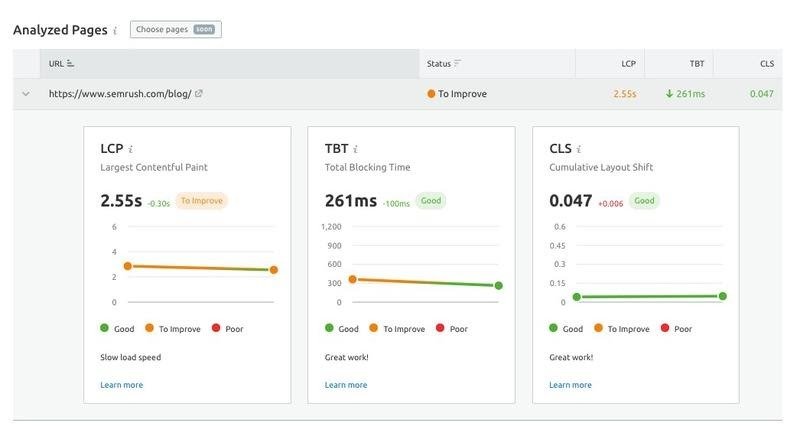Click the Great work! note in TBT card

[346, 357]
